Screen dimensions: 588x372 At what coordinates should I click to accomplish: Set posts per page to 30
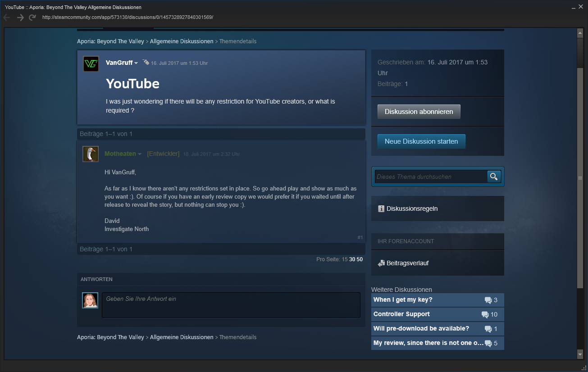[x=352, y=259]
